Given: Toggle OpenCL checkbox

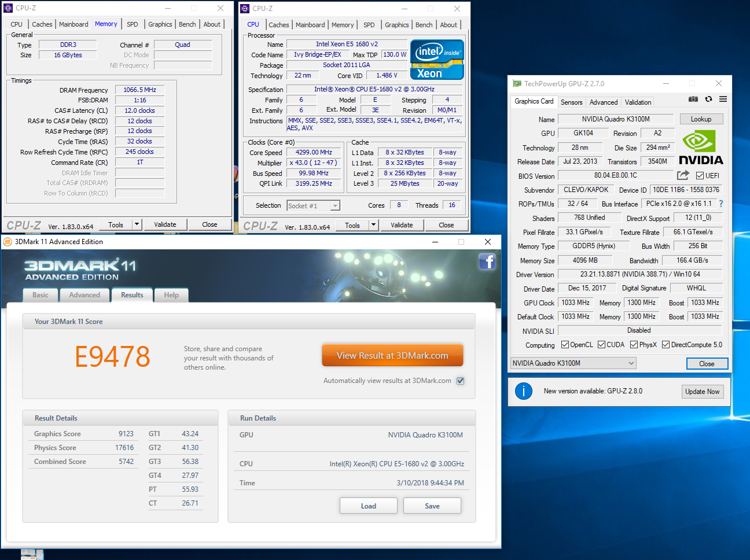Looking at the screenshot, I should coord(565,345).
